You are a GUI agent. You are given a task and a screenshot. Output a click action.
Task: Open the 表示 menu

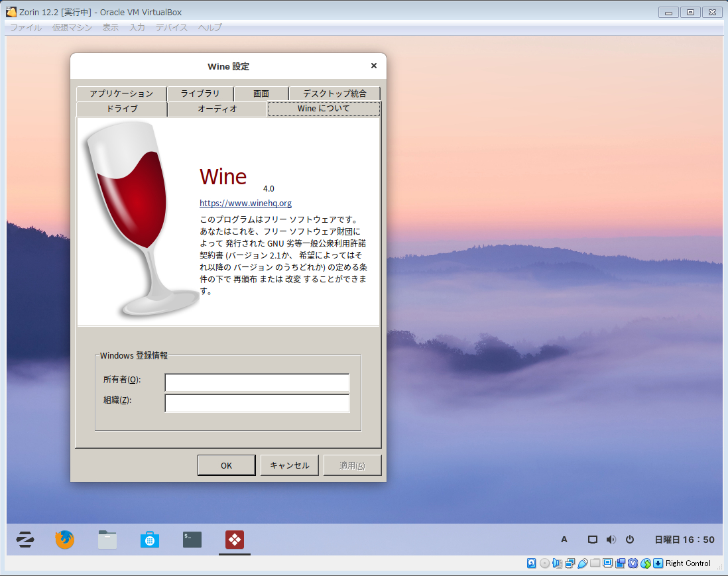[x=111, y=27]
